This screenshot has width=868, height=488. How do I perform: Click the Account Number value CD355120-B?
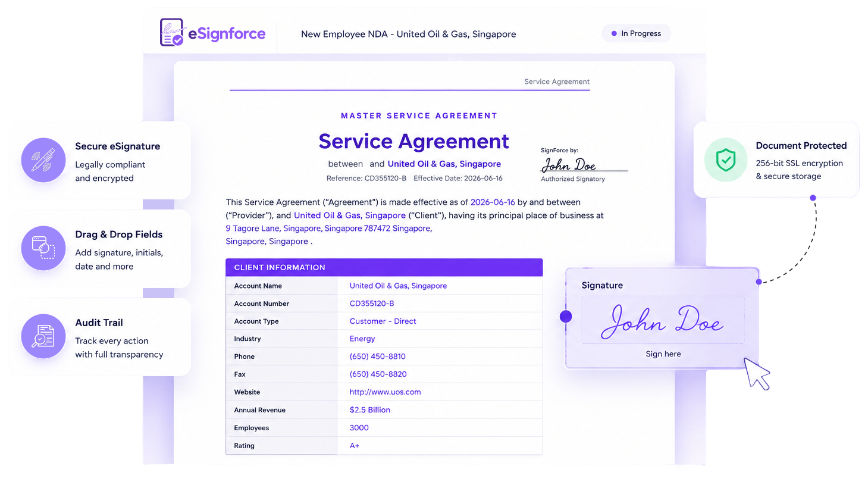[x=372, y=304]
